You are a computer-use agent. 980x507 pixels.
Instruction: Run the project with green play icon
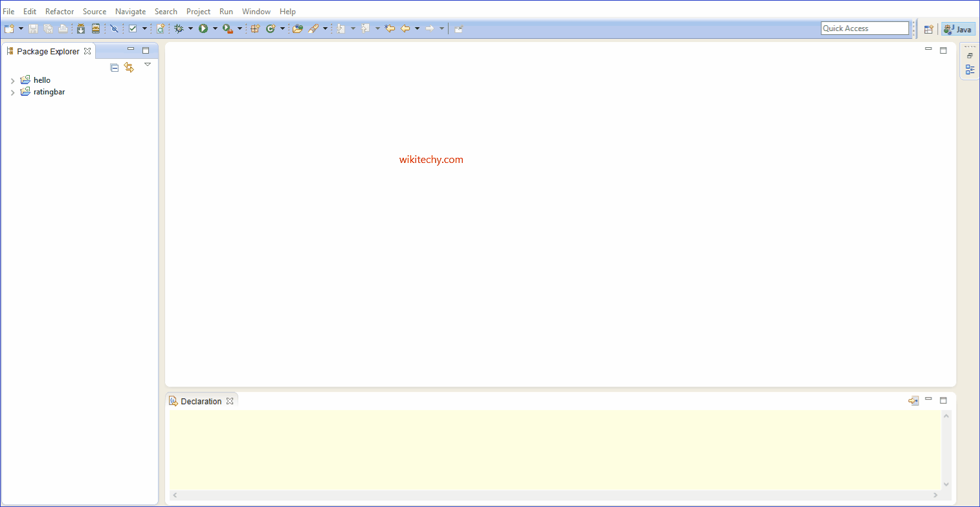(203, 28)
